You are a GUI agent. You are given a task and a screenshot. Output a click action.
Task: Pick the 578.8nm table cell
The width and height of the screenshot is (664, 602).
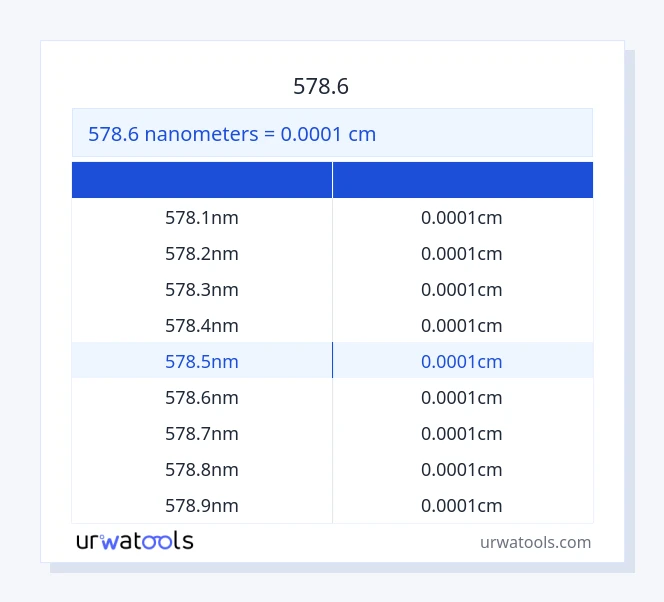click(x=202, y=469)
